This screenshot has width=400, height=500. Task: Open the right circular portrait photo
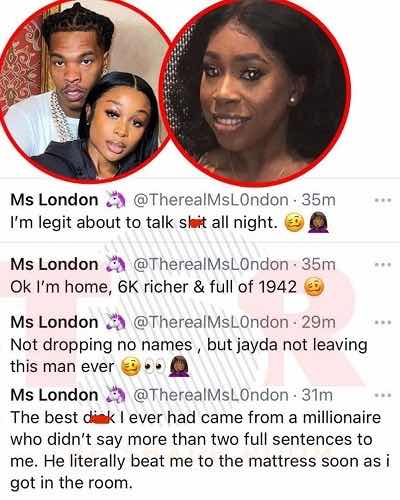(255, 90)
